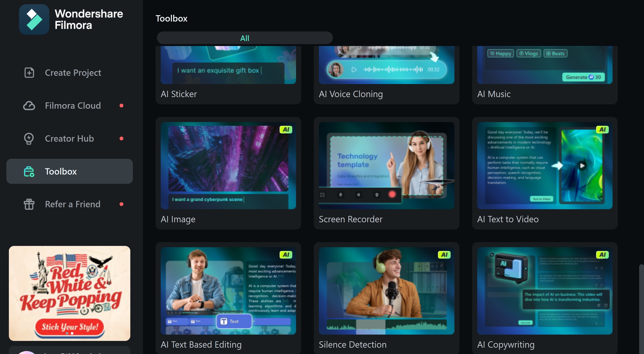Open Refer a Friend page

[x=70, y=204]
